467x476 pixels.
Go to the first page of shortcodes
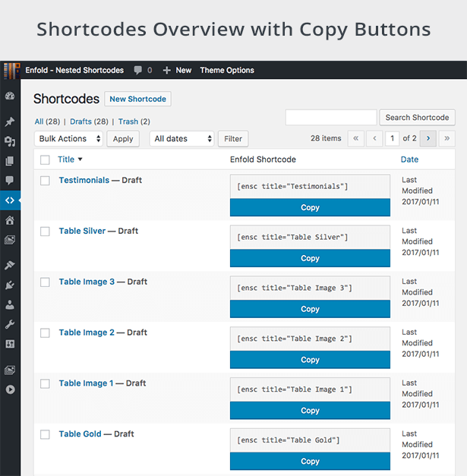click(356, 138)
